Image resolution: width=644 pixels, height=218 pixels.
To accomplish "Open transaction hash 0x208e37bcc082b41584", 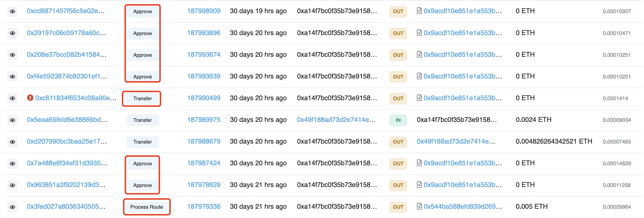I will [x=66, y=55].
